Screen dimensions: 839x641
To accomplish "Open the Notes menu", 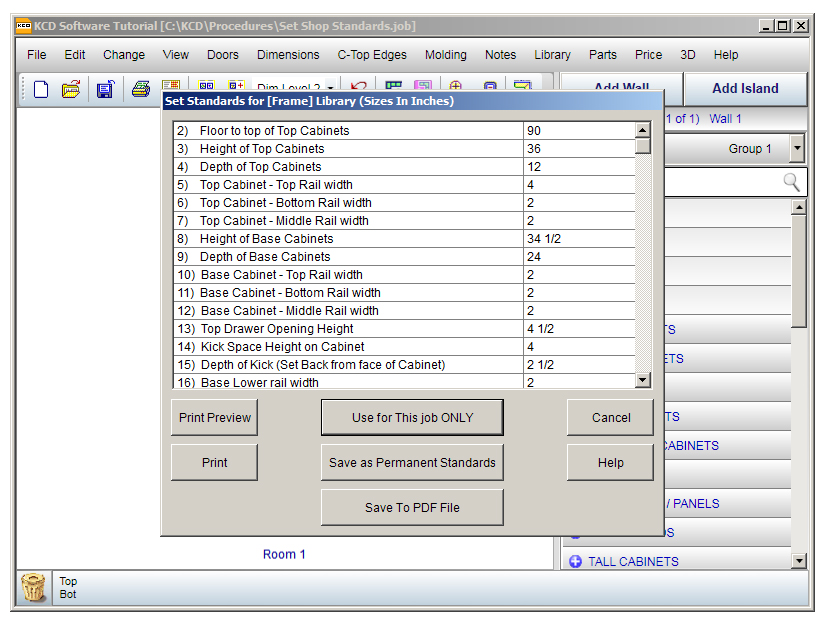I will pos(500,55).
